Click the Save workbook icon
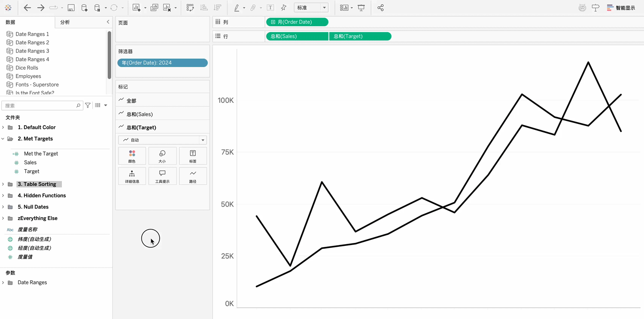The height and width of the screenshot is (319, 644). (71, 8)
